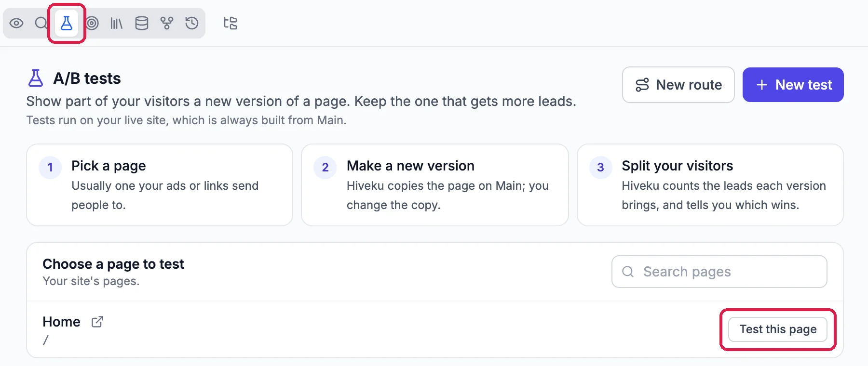Viewport: 868px width, 366px height.
Task: Open the library books icon in toolbar
Action: click(117, 23)
